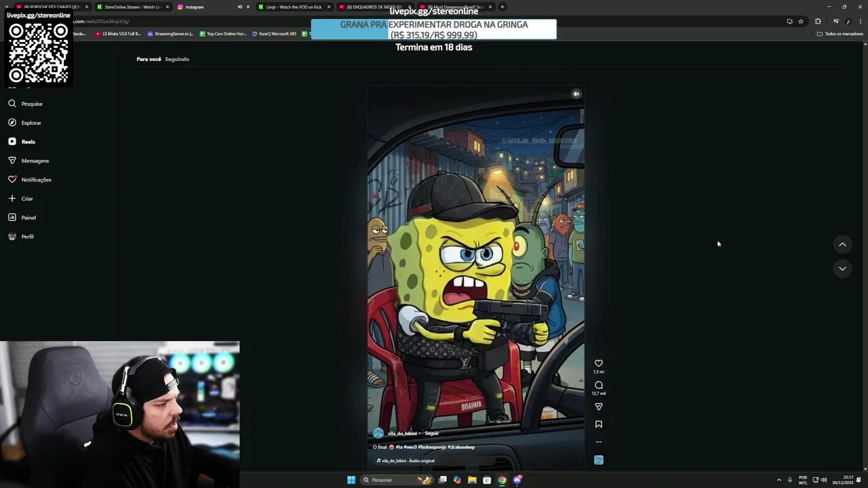Viewport: 868px width, 488px height.
Task: Switch to Limjr Watch the VOD tab
Action: 294,7
